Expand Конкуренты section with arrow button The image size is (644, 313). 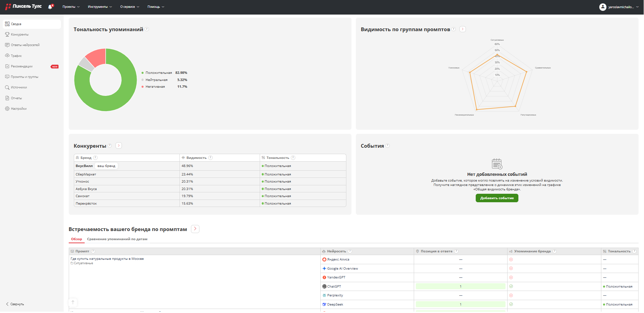tap(119, 146)
